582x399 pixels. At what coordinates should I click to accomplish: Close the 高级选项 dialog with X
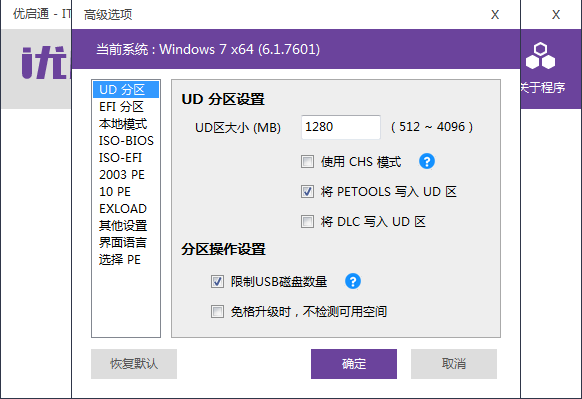(495, 15)
